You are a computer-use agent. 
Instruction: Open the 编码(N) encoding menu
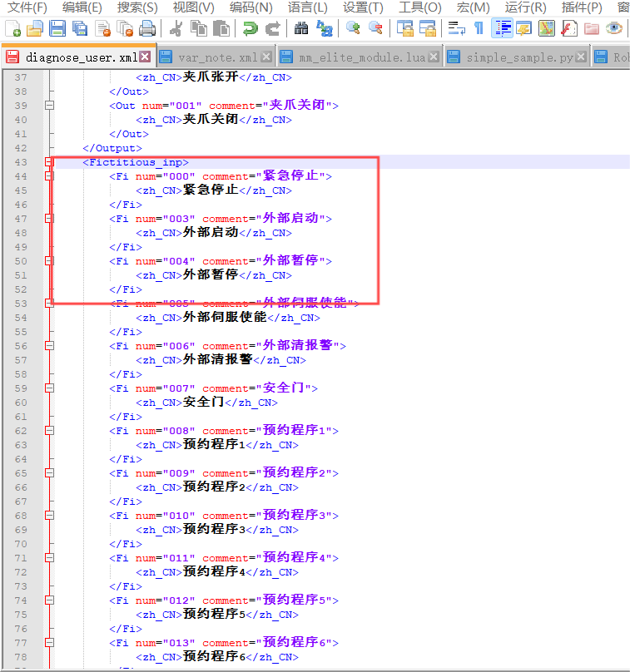click(251, 7)
